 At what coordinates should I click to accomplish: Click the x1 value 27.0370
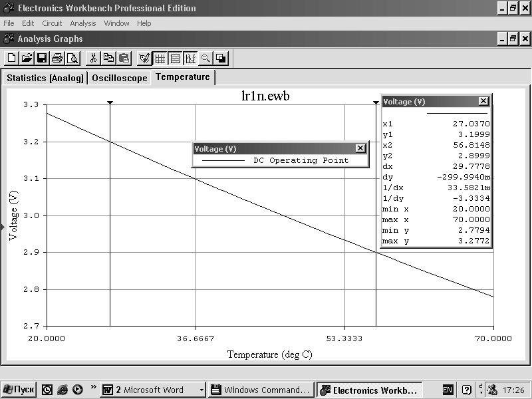pos(471,124)
